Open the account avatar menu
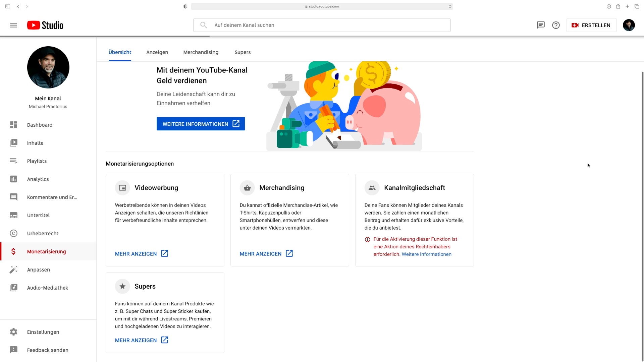 pos(629,25)
